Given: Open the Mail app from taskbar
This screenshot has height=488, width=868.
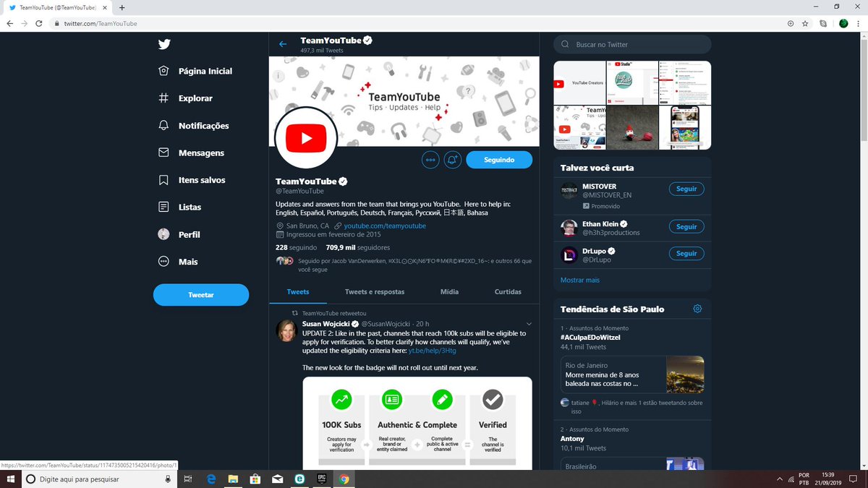Looking at the screenshot, I should [x=277, y=479].
